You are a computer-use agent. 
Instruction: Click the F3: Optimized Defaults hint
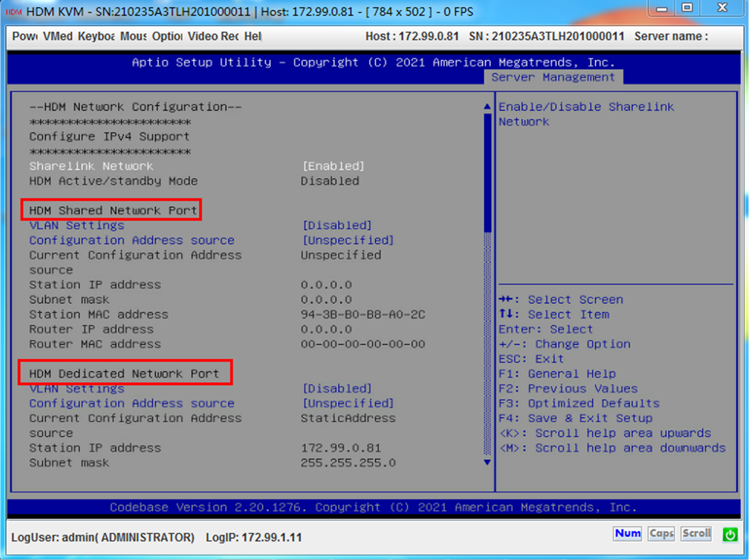579,403
